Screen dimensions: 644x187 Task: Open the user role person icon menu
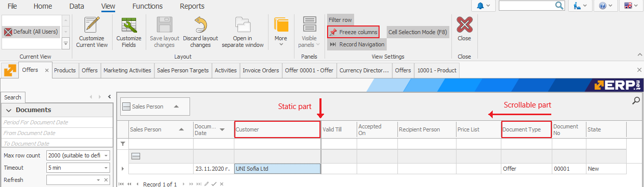[580, 6]
